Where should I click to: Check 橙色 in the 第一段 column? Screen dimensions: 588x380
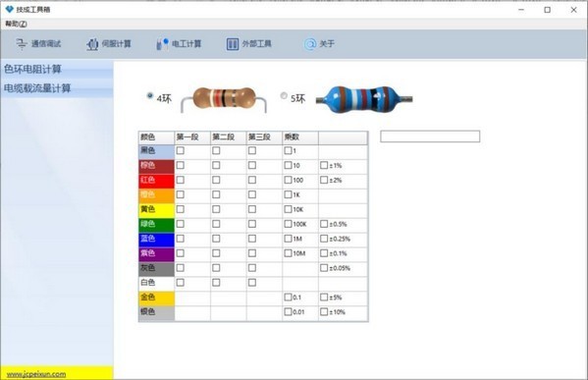coord(181,194)
